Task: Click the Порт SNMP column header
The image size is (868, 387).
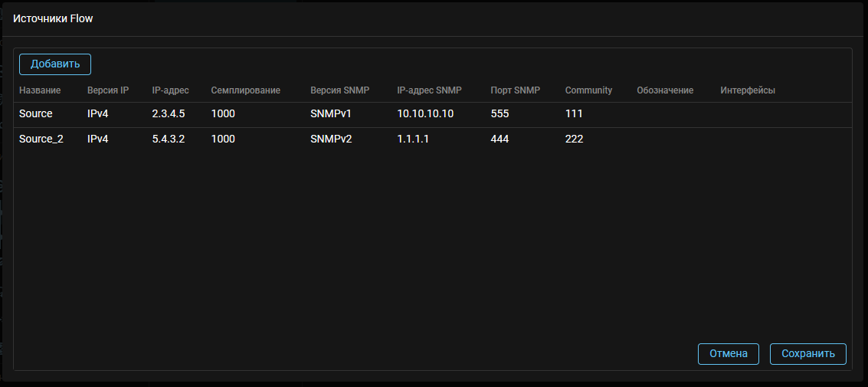Action: (515, 90)
